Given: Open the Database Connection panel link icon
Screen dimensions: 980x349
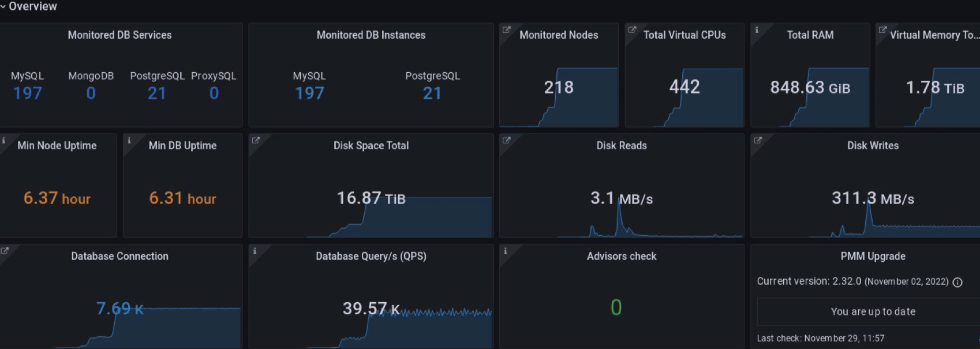Looking at the screenshot, I should pos(5,251).
